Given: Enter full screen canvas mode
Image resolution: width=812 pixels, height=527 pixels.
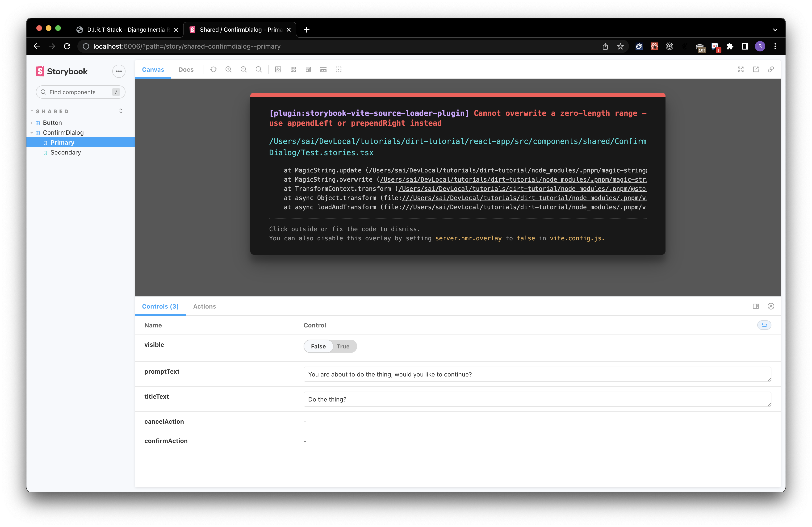Looking at the screenshot, I should (741, 70).
